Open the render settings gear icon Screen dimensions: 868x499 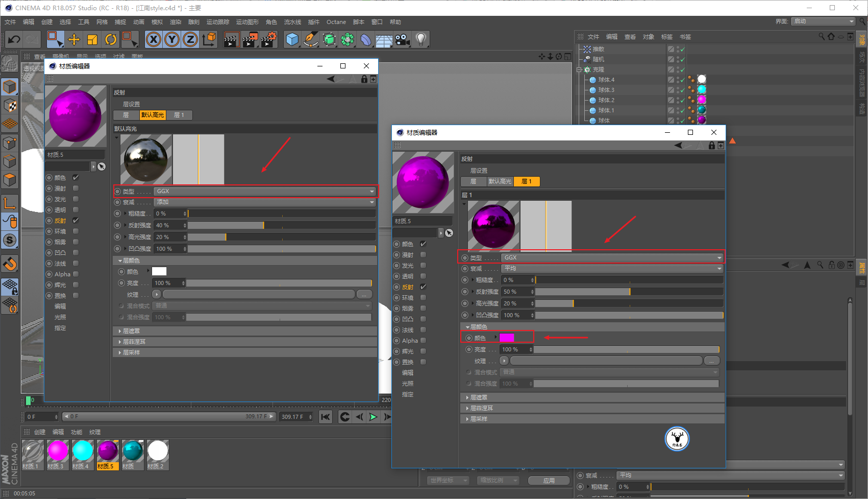click(268, 39)
